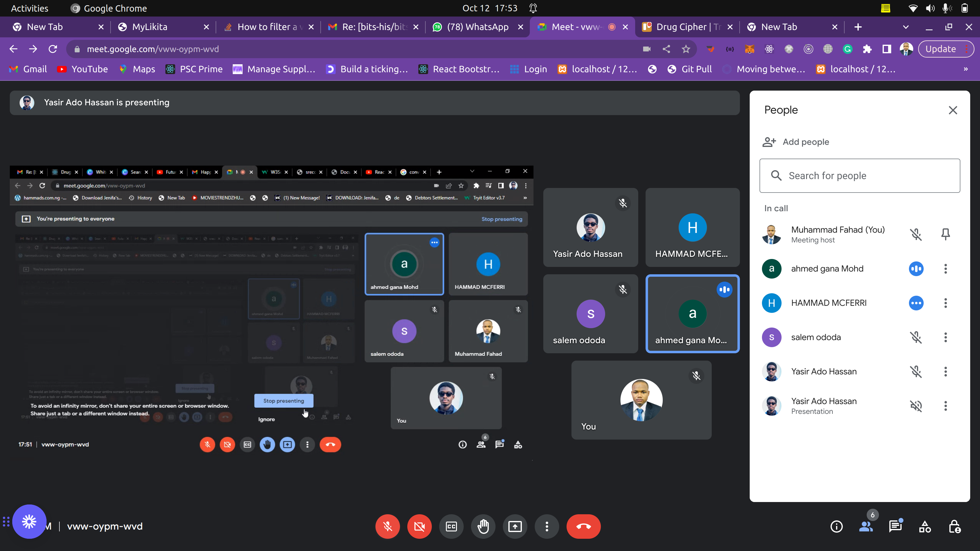Open the three-dot more options in call bar

(547, 526)
